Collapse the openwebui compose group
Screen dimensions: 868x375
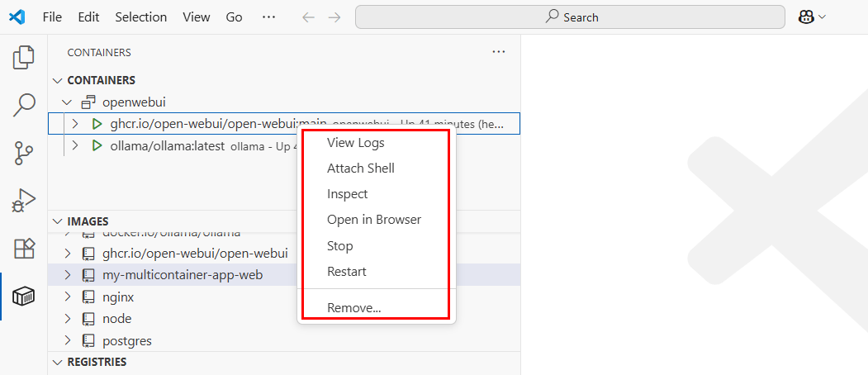(x=67, y=102)
